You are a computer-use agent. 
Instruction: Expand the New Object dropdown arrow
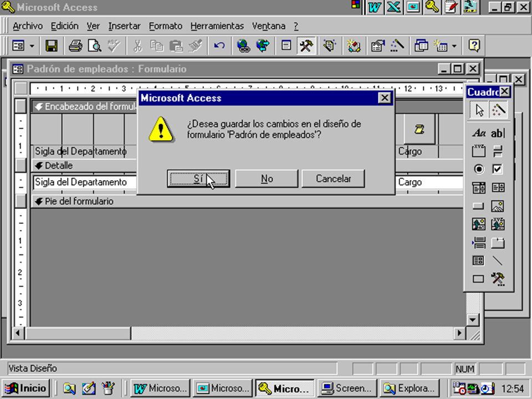coord(454,46)
